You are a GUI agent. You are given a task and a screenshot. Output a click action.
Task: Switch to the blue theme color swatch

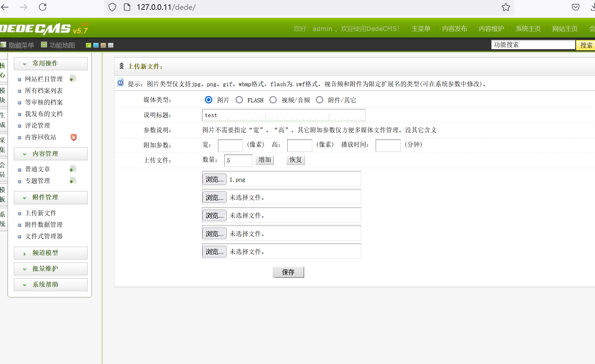(x=96, y=45)
